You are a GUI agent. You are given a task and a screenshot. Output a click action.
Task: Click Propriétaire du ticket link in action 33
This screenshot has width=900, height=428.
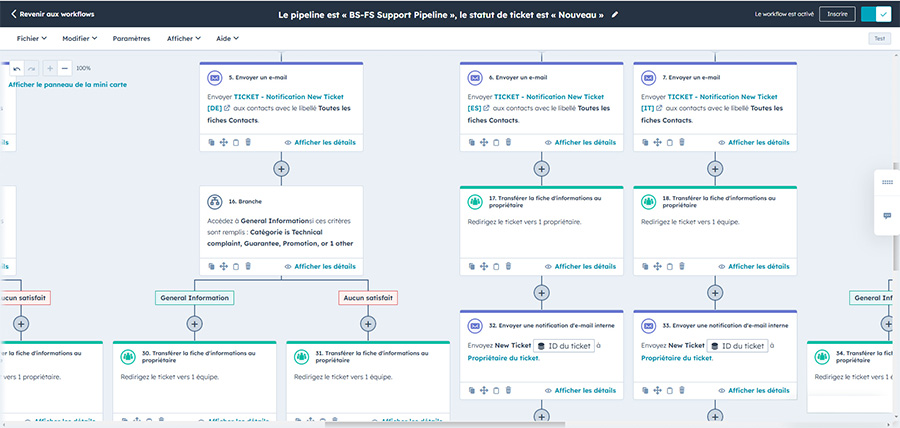click(677, 358)
